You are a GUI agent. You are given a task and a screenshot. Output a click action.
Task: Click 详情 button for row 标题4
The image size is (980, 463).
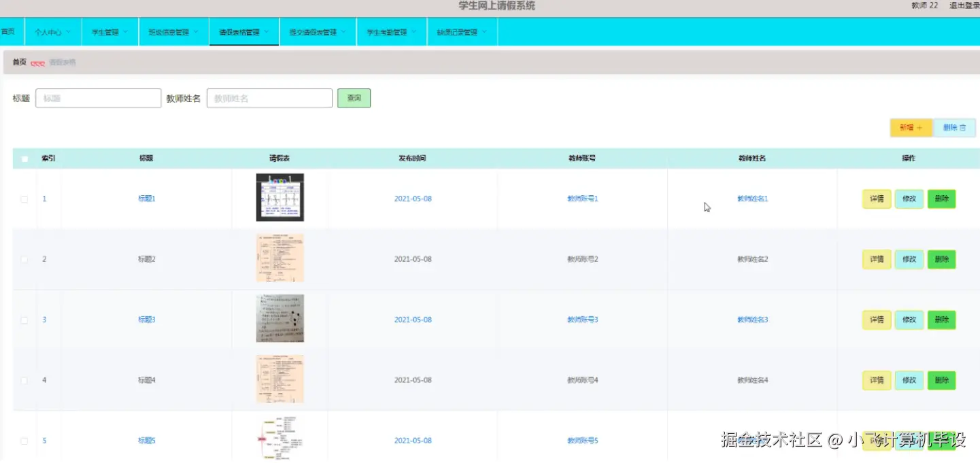point(877,381)
